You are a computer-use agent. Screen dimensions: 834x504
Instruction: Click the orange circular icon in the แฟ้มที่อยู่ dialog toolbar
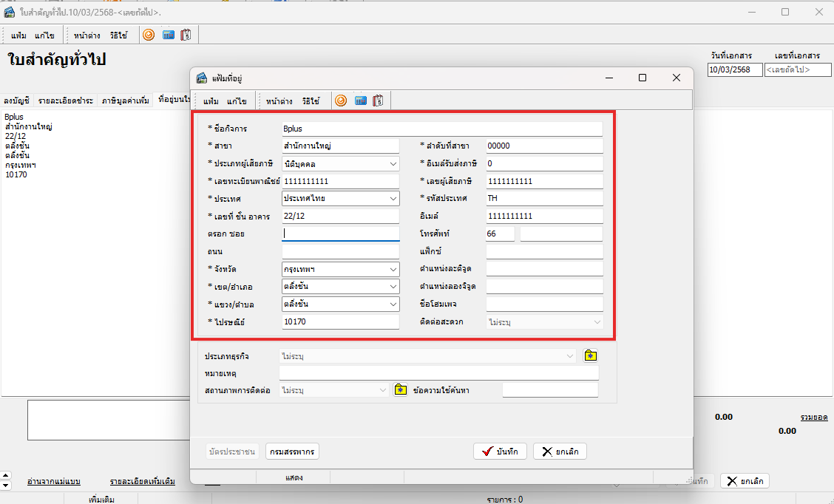341,101
